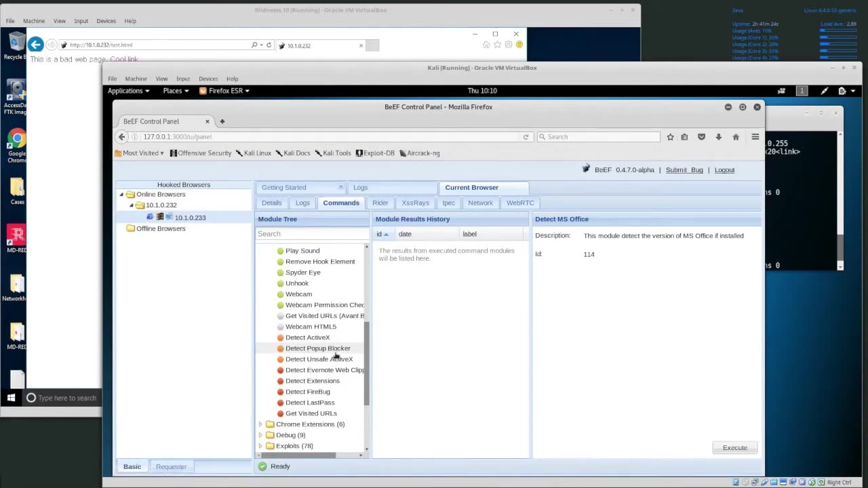Screen dimensions: 868x488
Task: Select the Detect Popup Blocker module
Action: [317, 348]
